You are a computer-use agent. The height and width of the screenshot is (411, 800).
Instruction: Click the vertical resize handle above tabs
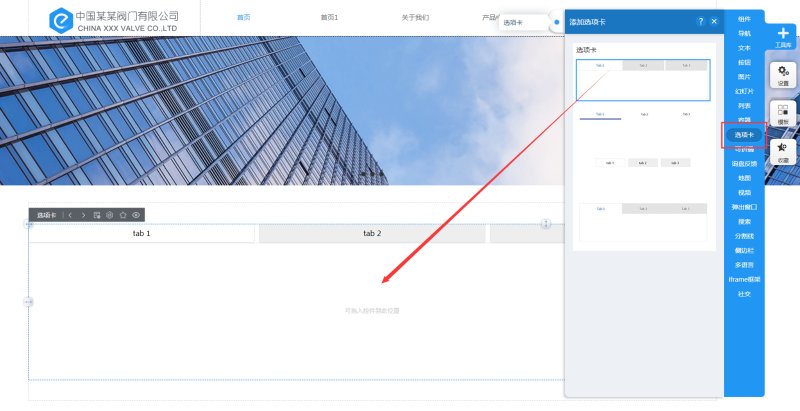(x=546, y=223)
